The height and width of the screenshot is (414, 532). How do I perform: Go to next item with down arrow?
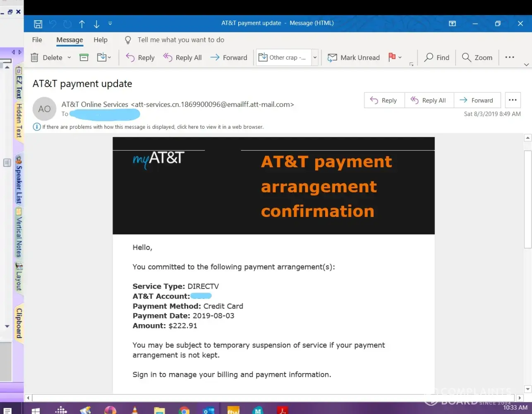(x=96, y=24)
